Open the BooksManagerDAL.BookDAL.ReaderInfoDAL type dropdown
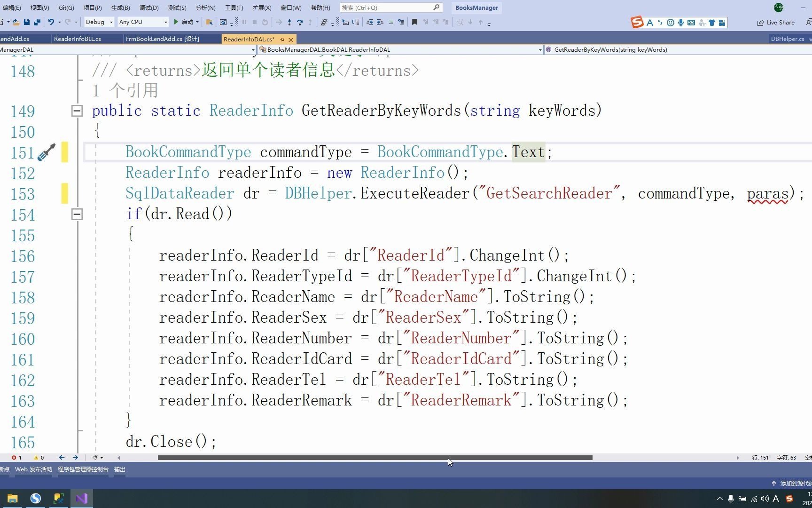This screenshot has width=812, height=508. pyautogui.click(x=400, y=49)
